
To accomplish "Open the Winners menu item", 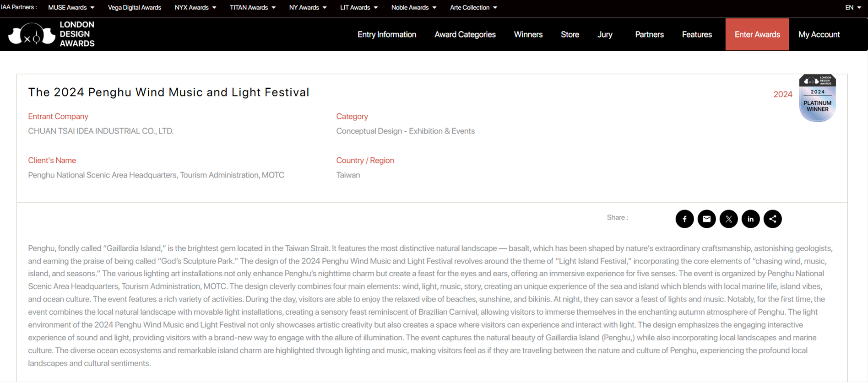I will pyautogui.click(x=528, y=34).
